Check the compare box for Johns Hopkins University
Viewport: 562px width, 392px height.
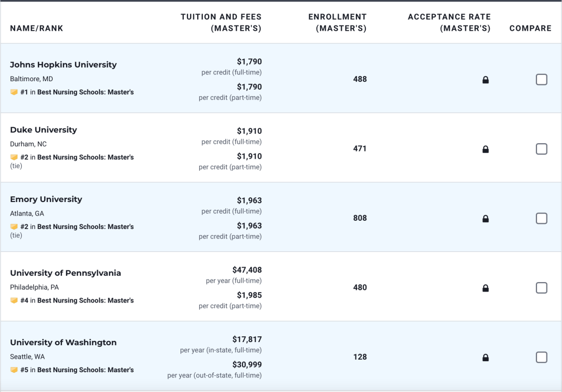(x=541, y=79)
